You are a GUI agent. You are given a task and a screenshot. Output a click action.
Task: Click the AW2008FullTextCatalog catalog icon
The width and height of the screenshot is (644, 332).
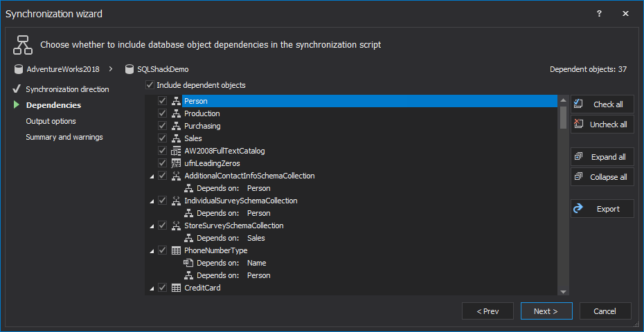tap(176, 151)
